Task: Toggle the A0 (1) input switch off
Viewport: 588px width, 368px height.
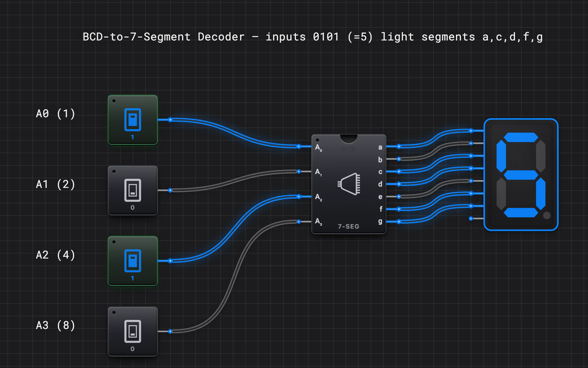Action: click(x=133, y=120)
